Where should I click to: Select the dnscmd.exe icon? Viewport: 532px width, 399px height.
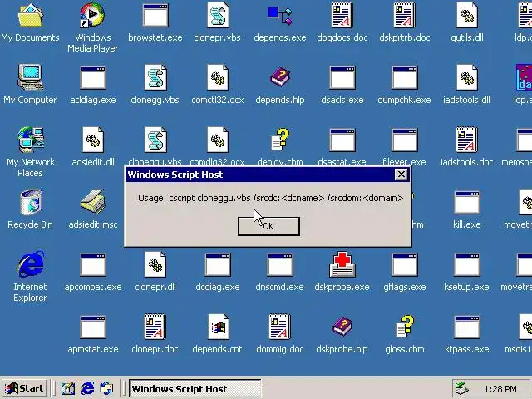(x=280, y=265)
